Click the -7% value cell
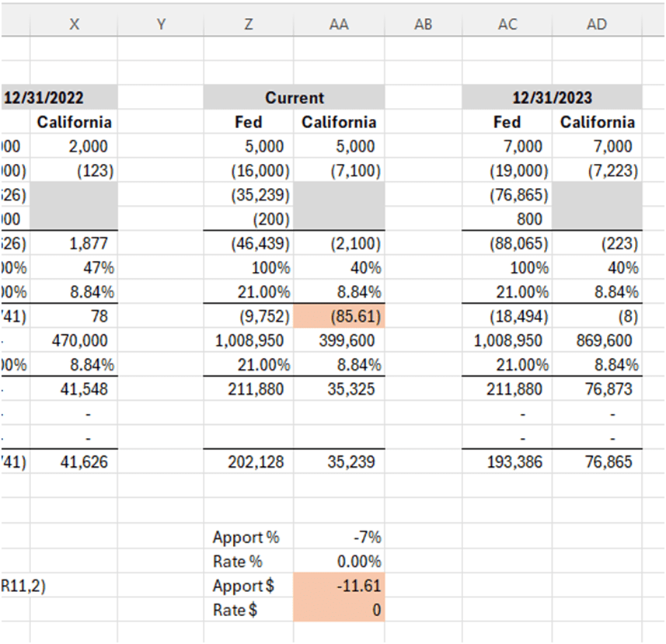 pyautogui.click(x=339, y=538)
